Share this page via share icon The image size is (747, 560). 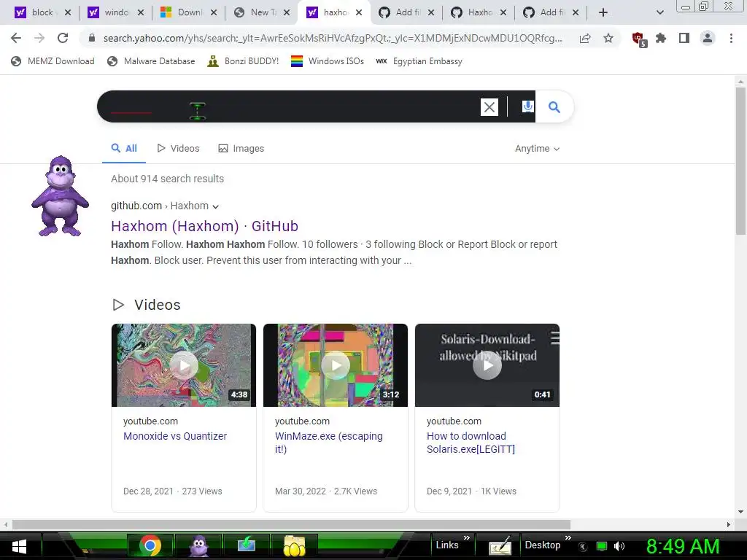click(x=585, y=38)
